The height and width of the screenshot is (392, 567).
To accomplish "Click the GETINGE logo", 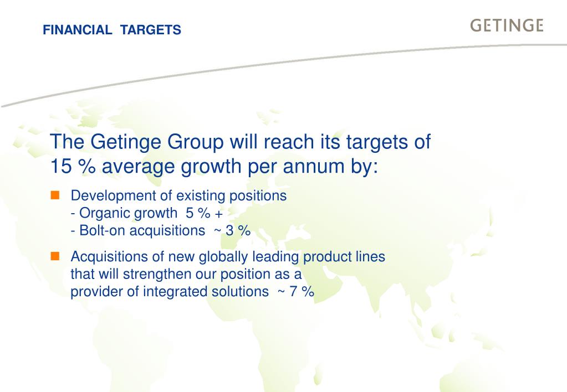I will 507,25.
